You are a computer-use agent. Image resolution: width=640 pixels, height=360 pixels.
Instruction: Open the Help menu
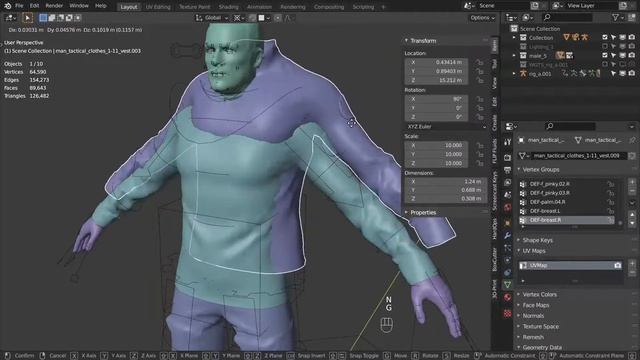click(x=100, y=6)
